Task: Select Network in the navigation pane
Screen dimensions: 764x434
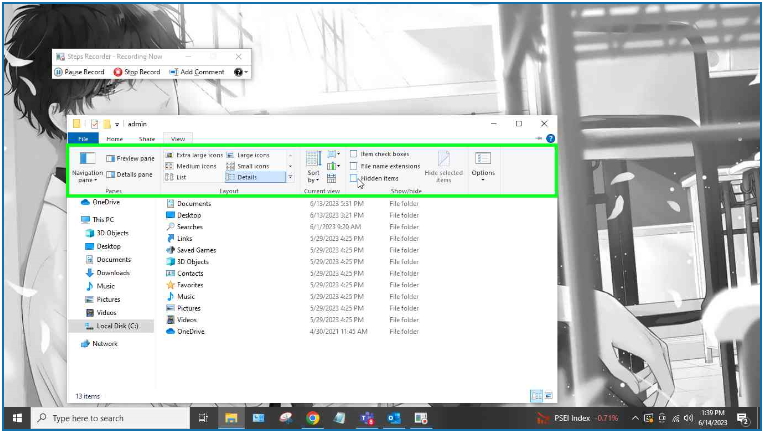Action: pos(99,344)
